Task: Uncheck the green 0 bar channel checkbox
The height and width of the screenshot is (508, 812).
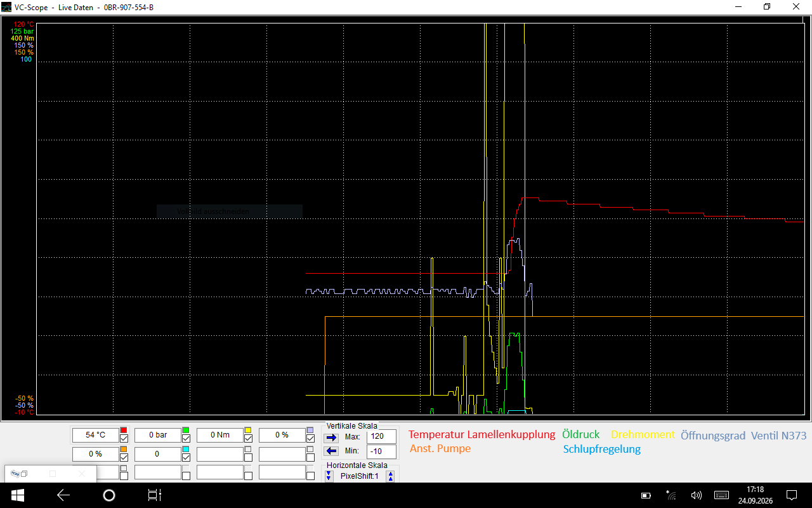Action: [186, 439]
